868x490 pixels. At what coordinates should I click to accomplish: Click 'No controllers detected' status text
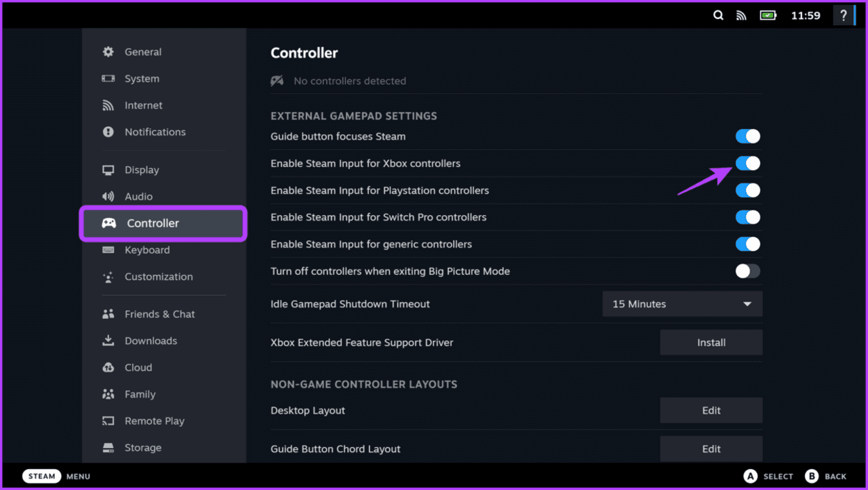[350, 81]
